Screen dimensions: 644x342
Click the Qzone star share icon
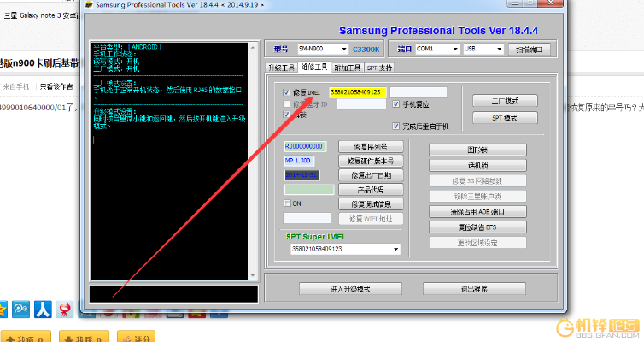(3, 308)
